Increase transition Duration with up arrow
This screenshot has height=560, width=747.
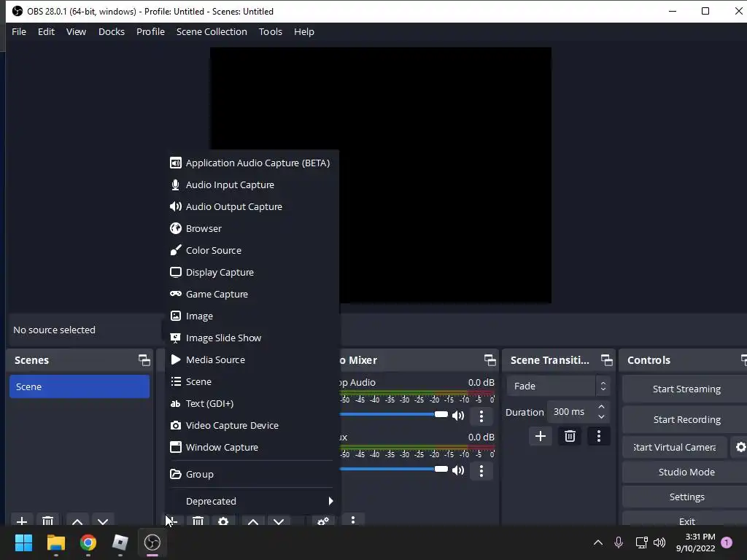[x=601, y=407]
